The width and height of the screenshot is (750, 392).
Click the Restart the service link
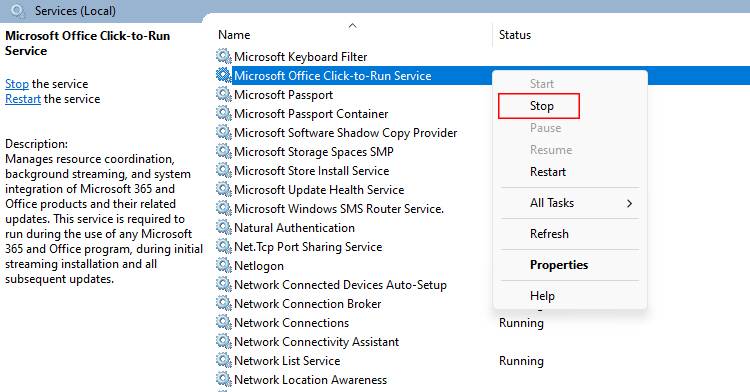pos(23,99)
